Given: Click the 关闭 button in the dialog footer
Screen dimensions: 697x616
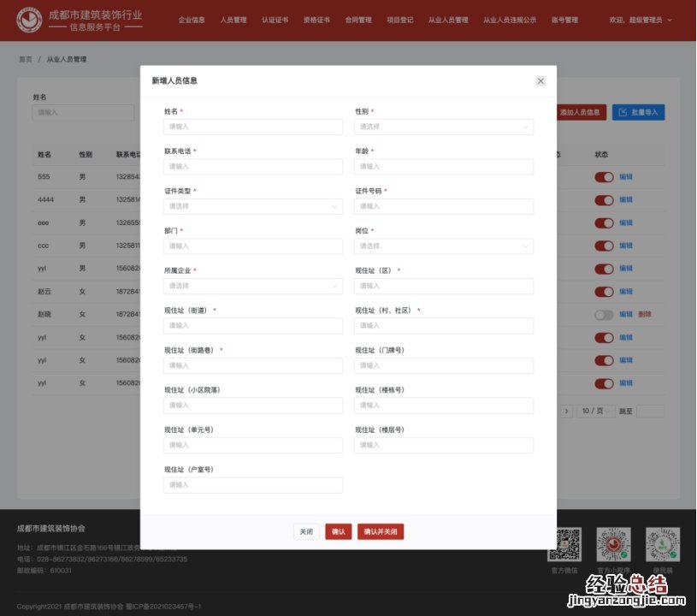Looking at the screenshot, I should coord(306,531).
